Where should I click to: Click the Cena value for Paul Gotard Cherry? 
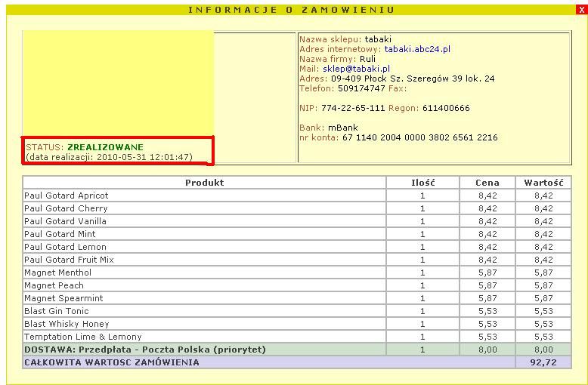tap(487, 208)
